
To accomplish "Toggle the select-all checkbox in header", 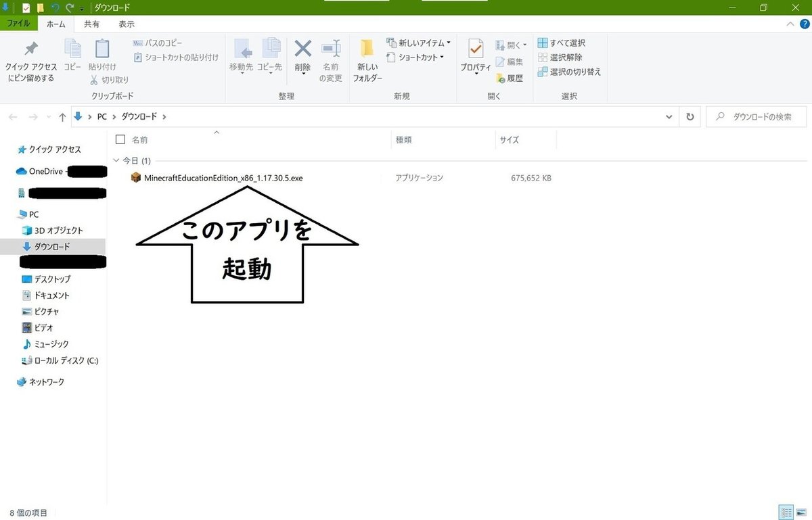I will click(x=120, y=139).
